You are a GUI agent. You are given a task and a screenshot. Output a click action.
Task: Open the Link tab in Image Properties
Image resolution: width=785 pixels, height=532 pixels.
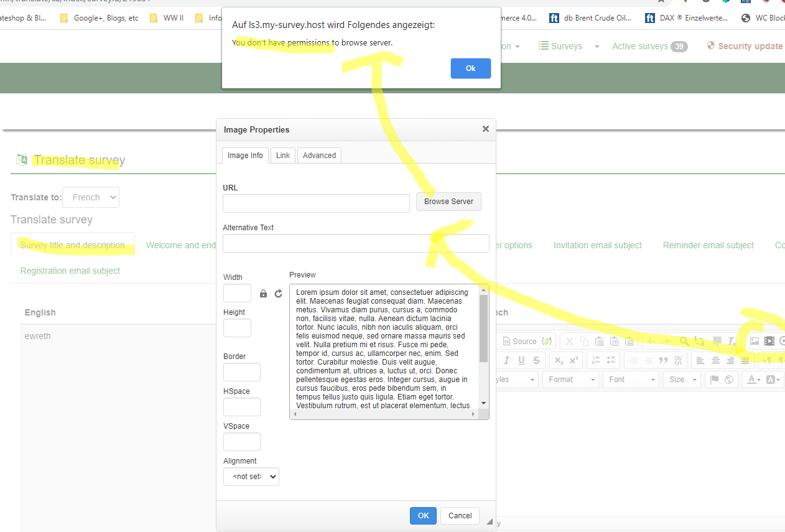click(x=283, y=156)
